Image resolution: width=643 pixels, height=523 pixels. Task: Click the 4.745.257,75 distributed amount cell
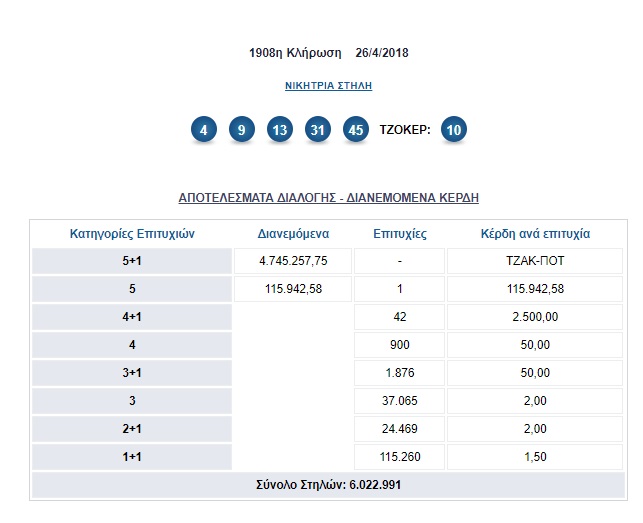click(x=293, y=260)
